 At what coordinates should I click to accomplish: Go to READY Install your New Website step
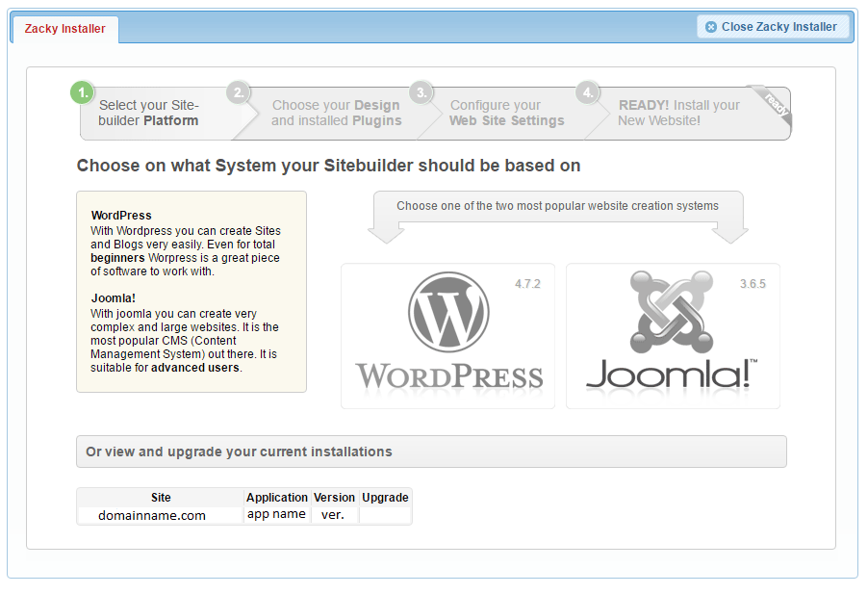678,114
